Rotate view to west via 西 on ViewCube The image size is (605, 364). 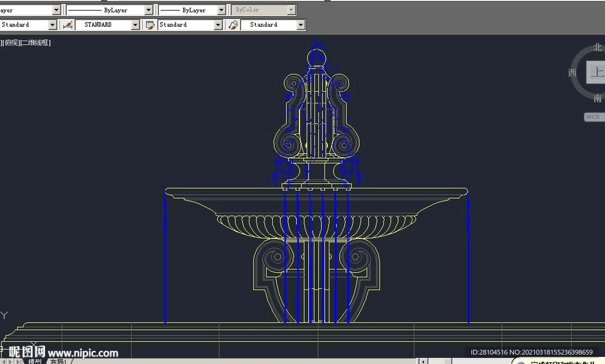572,73
